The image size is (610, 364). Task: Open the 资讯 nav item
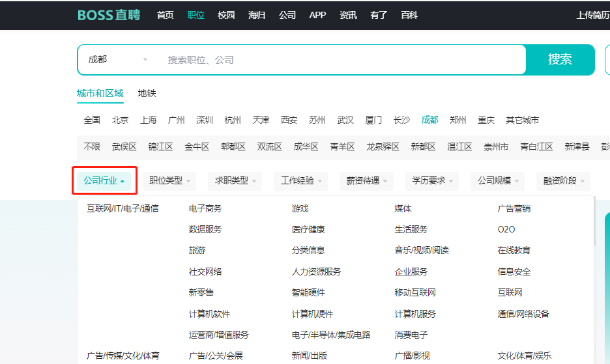coord(348,15)
